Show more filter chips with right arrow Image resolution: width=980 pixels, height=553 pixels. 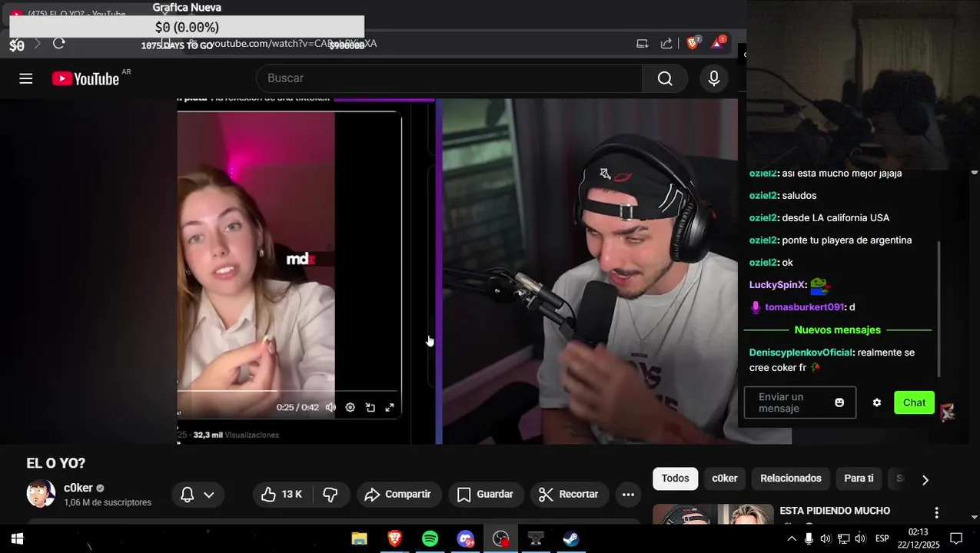[x=925, y=479]
